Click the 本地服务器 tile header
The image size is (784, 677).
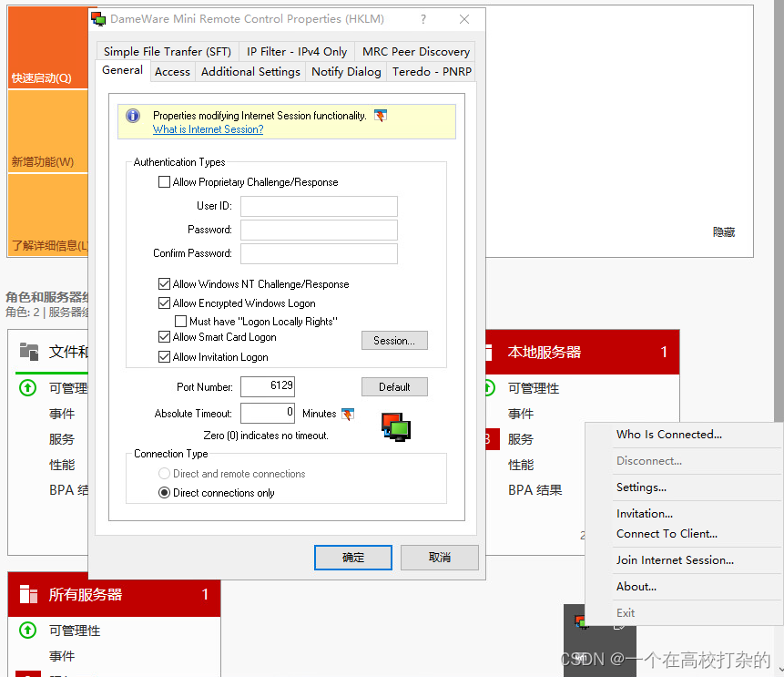583,352
